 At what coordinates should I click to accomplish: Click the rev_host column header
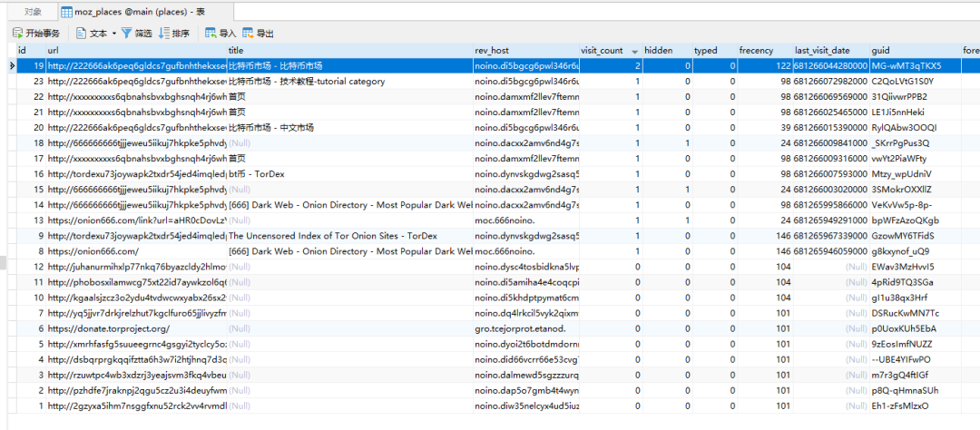pos(525,51)
